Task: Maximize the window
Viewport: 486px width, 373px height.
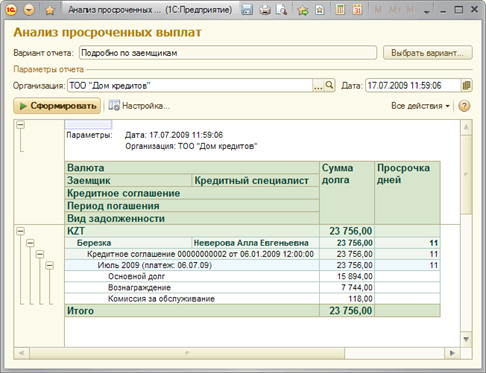Action: 459,10
